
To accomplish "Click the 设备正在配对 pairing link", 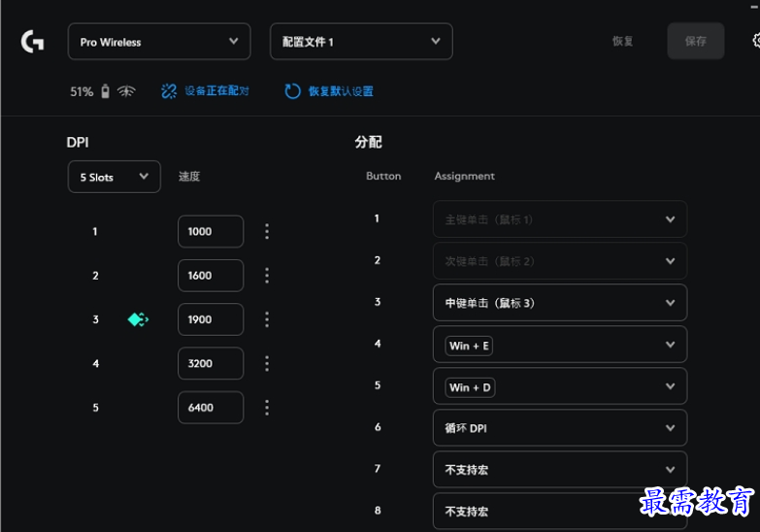I will (x=216, y=91).
